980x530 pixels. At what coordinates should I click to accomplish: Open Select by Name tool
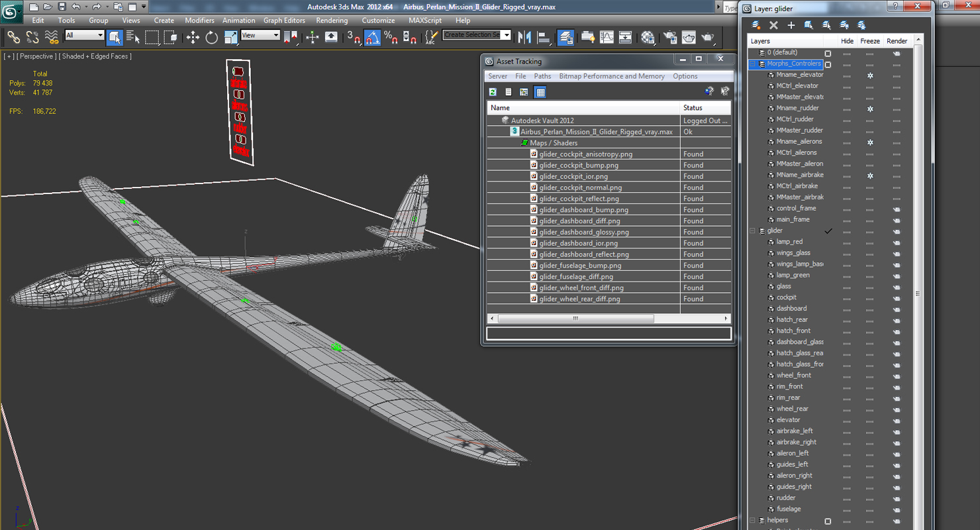pos(133,37)
